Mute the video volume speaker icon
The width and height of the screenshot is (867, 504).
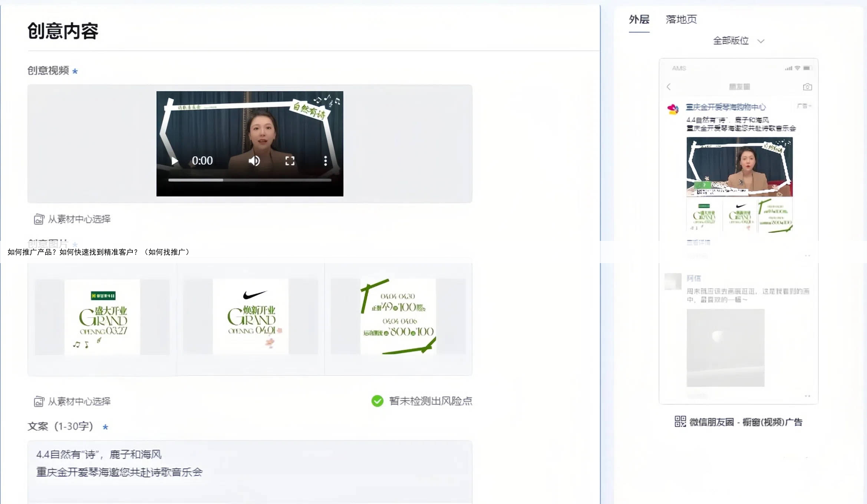[x=254, y=161]
